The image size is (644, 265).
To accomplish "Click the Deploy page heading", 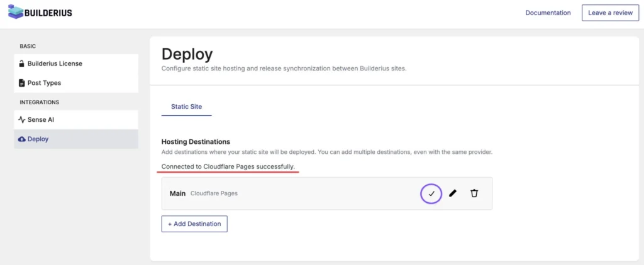I will 187,55.
